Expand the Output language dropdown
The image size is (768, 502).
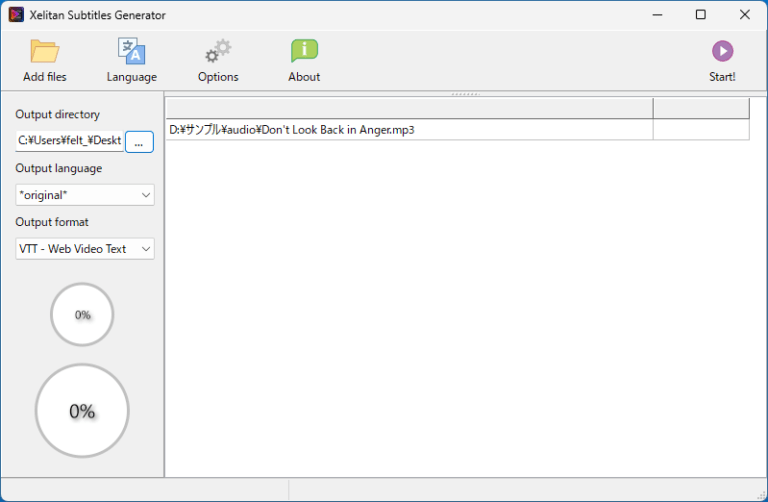click(85, 195)
